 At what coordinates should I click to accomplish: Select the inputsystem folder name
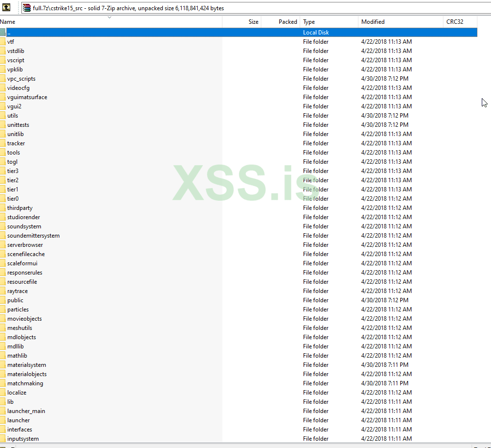pyautogui.click(x=23, y=439)
